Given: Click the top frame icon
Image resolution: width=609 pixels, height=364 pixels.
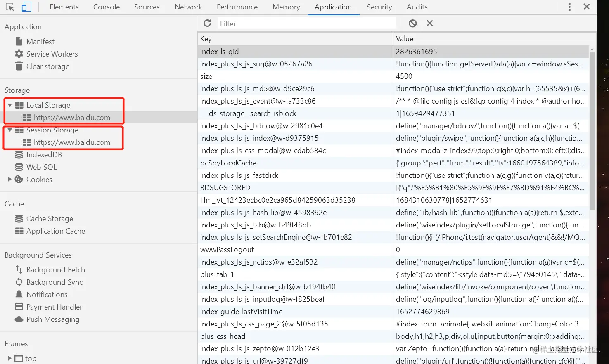Looking at the screenshot, I should (x=19, y=358).
